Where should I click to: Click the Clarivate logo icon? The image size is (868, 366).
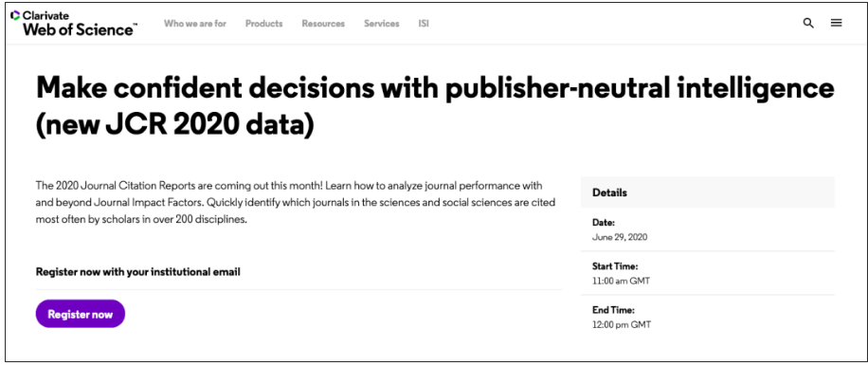coord(15,15)
